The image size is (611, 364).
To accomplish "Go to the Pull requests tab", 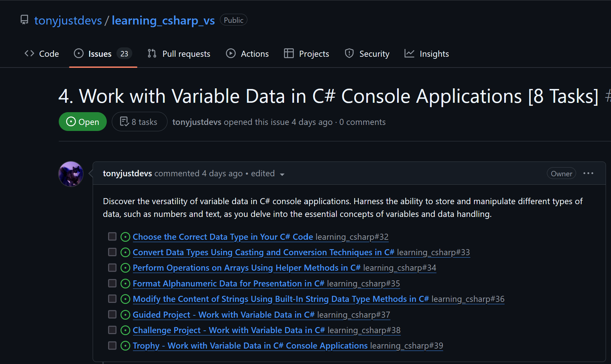I will pyautogui.click(x=179, y=54).
